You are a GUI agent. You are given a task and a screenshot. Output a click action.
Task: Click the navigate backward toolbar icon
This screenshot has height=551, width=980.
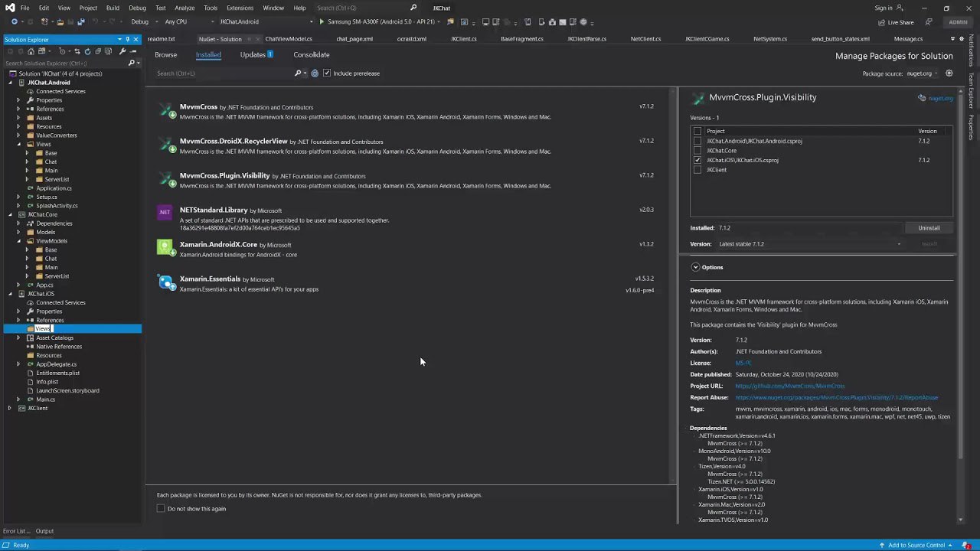(x=14, y=21)
